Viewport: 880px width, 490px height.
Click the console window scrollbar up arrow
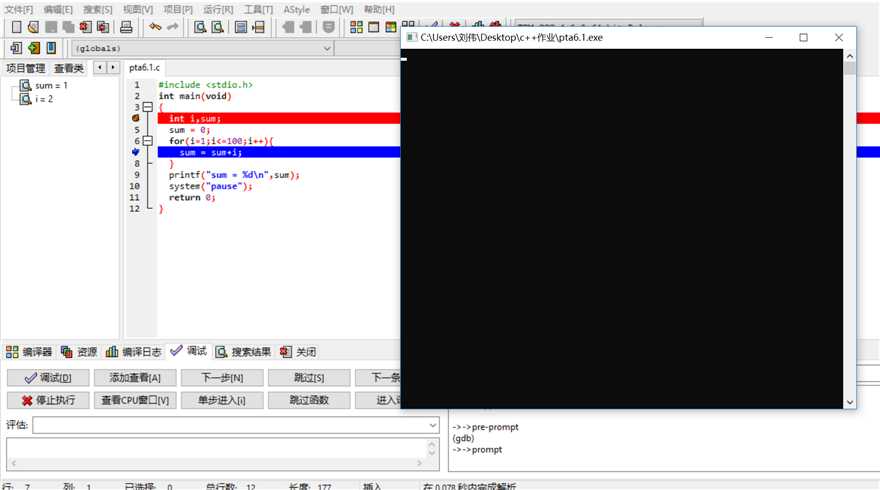[x=850, y=56]
